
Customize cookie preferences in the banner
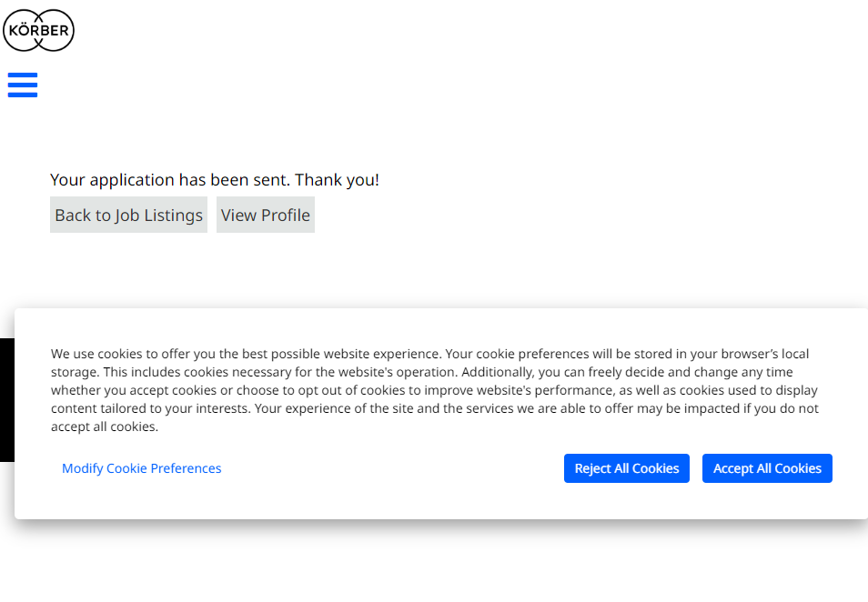141,468
